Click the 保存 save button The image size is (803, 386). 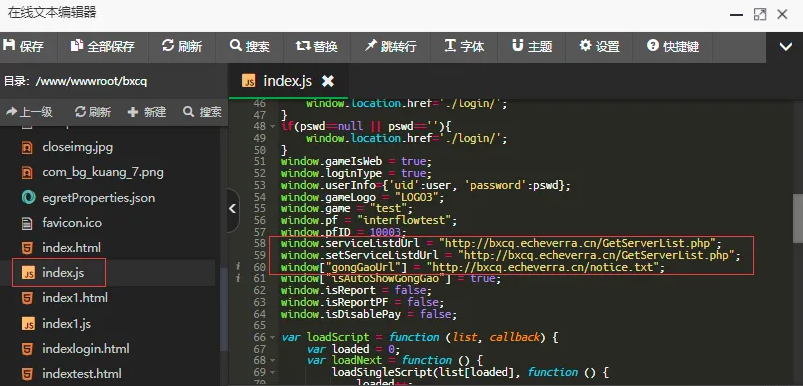[x=24, y=47]
